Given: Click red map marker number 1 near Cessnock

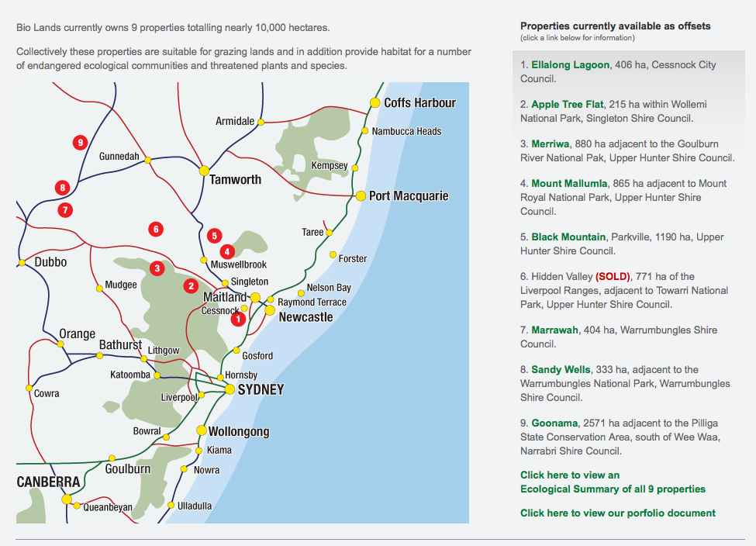Looking at the screenshot, I should [238, 318].
